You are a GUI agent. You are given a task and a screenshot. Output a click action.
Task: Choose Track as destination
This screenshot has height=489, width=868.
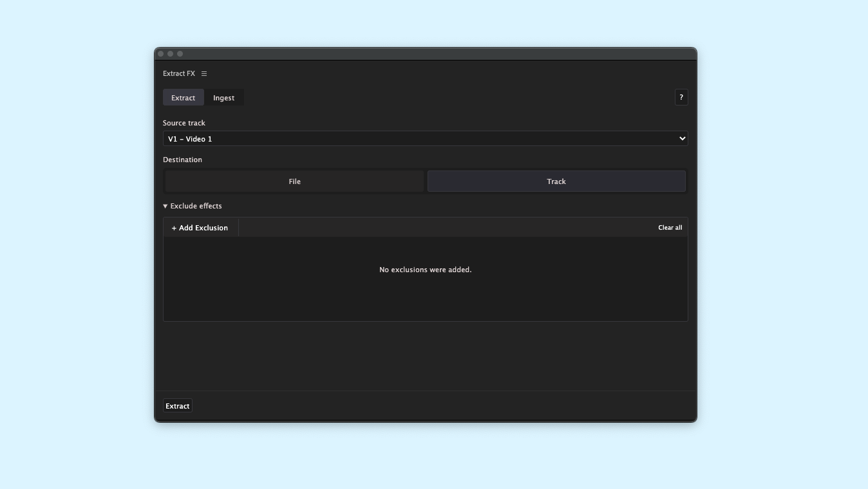tap(556, 181)
